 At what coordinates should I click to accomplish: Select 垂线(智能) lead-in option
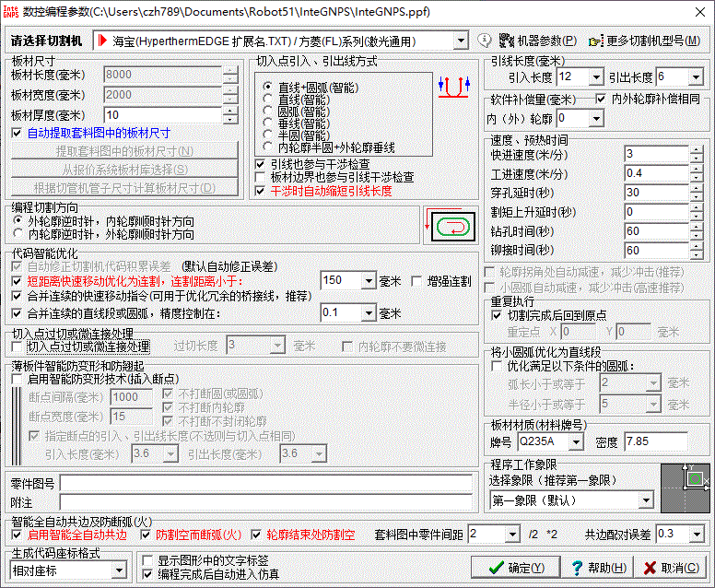[299, 123]
